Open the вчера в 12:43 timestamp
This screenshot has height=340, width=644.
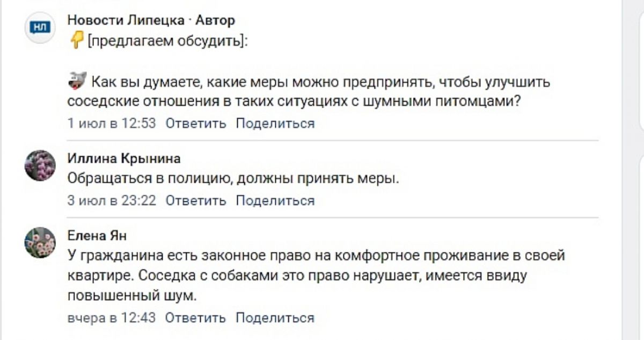112,317
